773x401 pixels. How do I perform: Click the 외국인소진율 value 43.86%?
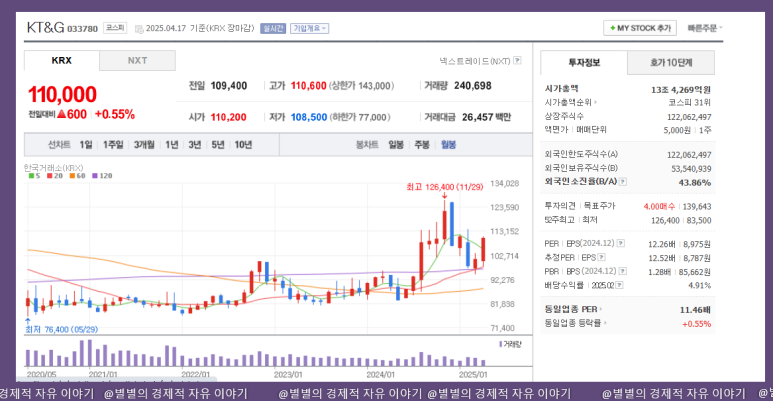coord(695,182)
